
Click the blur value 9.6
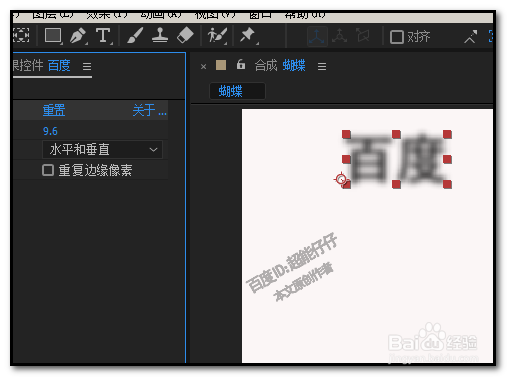click(50, 131)
